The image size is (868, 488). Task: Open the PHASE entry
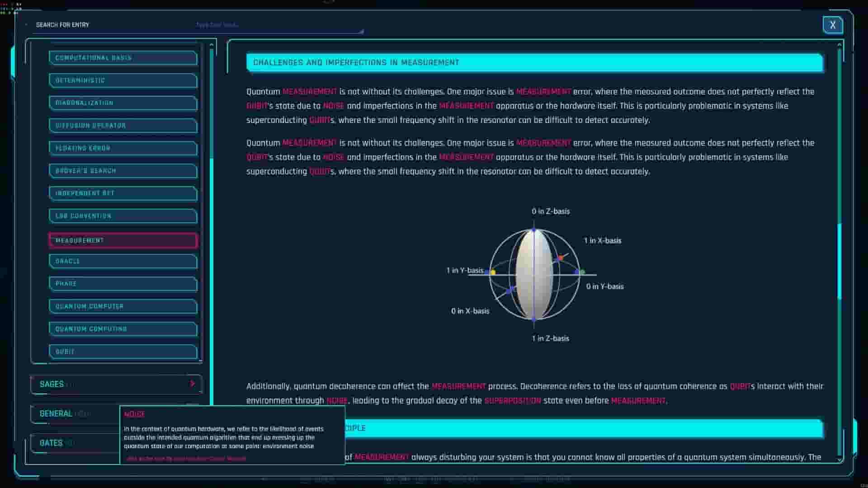pyautogui.click(x=123, y=284)
